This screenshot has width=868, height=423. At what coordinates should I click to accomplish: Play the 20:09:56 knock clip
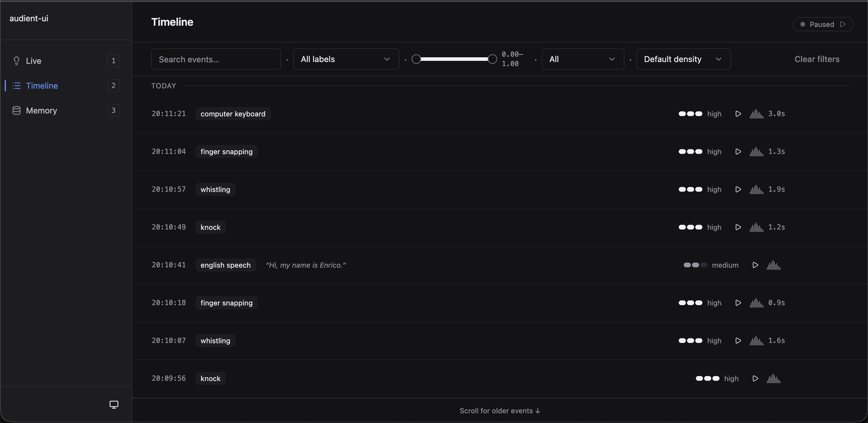coord(755,378)
